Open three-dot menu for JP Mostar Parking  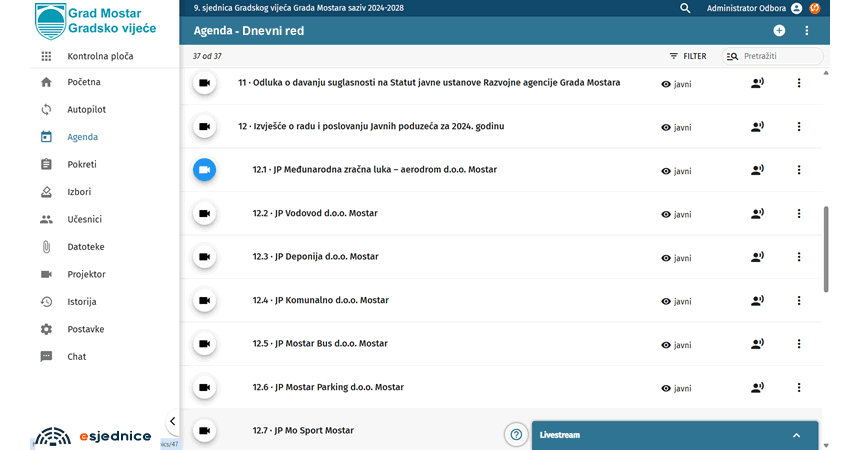click(x=798, y=388)
